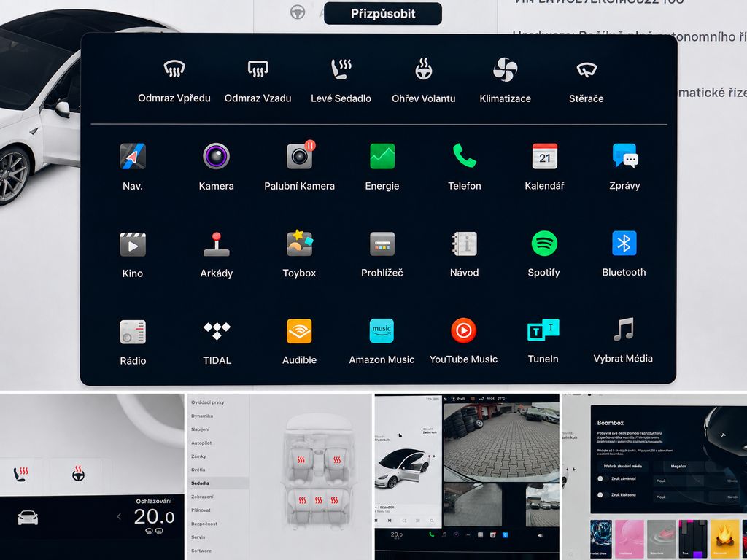This screenshot has height=560, width=747.
Task: Lower temperature with the chevron beside 20.0
Action: pos(119,516)
